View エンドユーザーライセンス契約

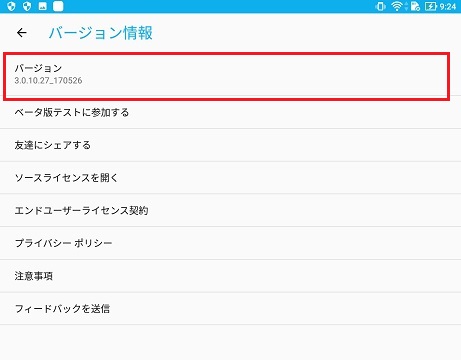coord(230,210)
